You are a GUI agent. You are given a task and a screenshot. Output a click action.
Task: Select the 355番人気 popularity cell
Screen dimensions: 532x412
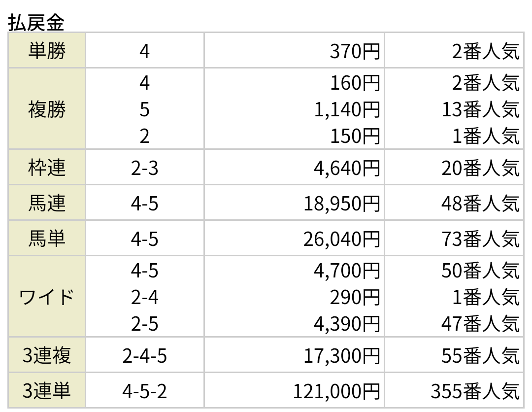(454, 390)
